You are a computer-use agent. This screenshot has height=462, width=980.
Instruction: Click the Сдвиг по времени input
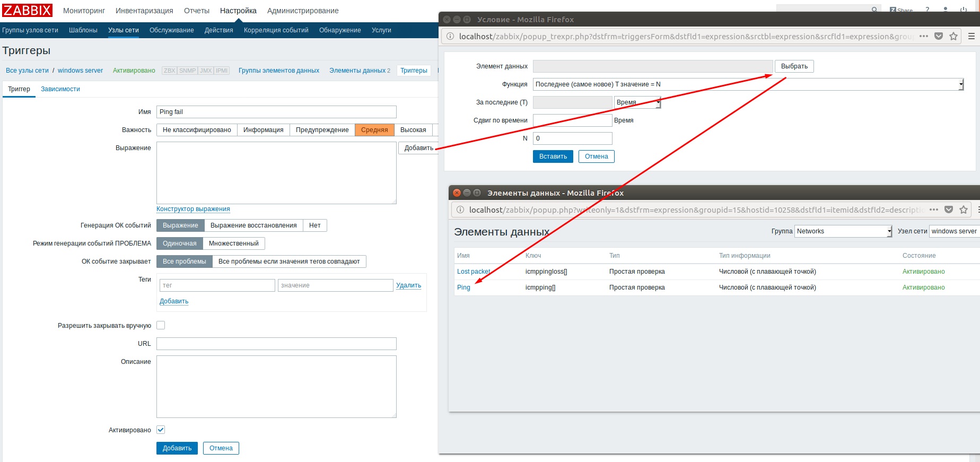(573, 120)
